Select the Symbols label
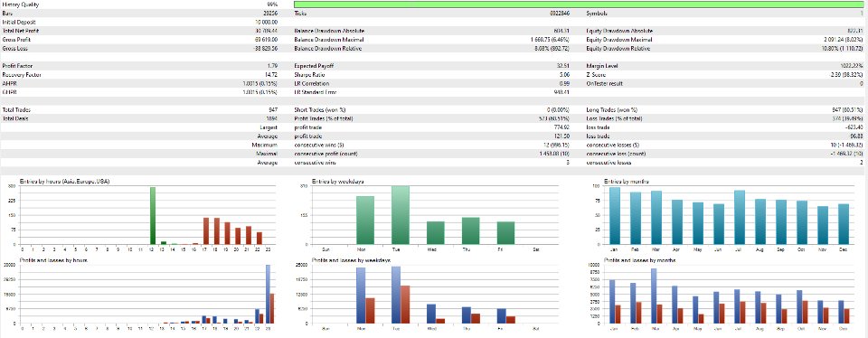The image size is (868, 338). tap(597, 13)
